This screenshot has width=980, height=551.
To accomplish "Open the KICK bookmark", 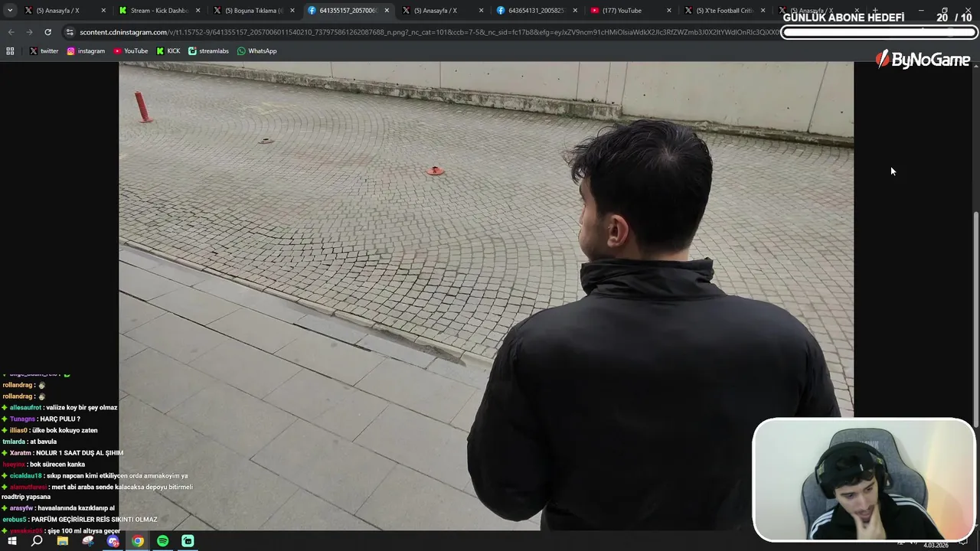I will click(x=168, y=51).
